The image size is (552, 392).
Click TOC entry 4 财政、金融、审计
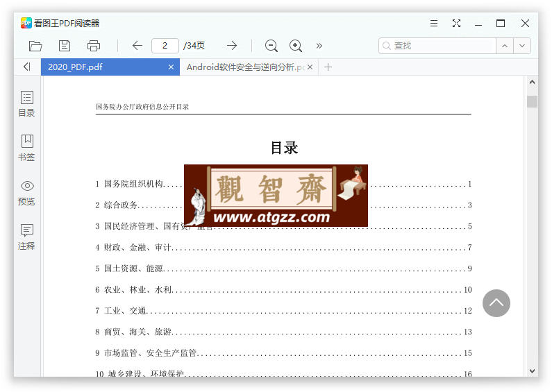[x=283, y=248]
